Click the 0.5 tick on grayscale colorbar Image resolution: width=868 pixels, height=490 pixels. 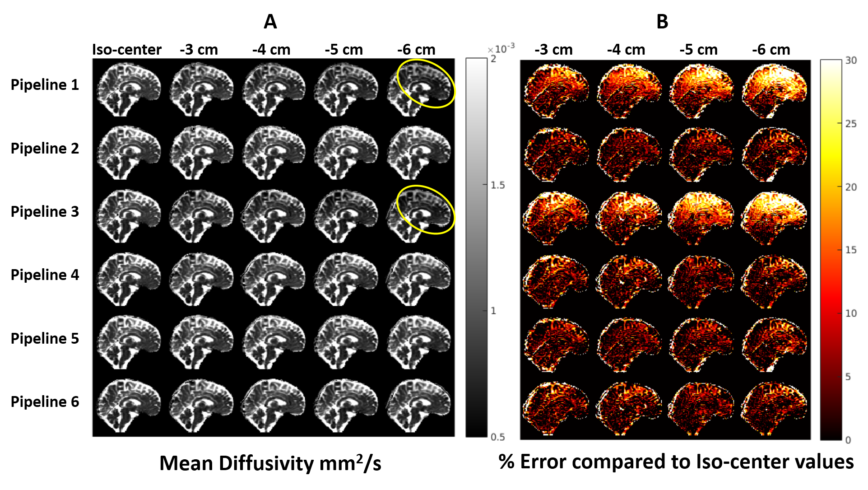tap(497, 437)
